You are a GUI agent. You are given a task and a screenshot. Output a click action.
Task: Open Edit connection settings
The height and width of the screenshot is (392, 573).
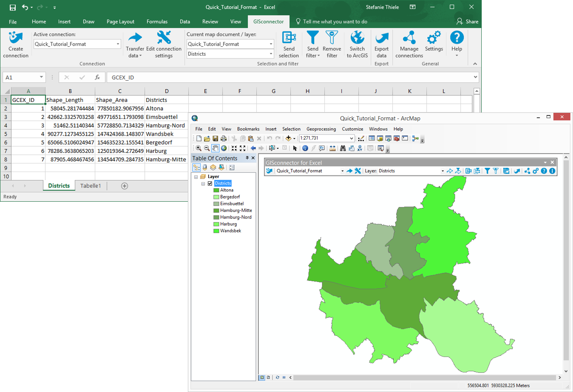coord(164,45)
